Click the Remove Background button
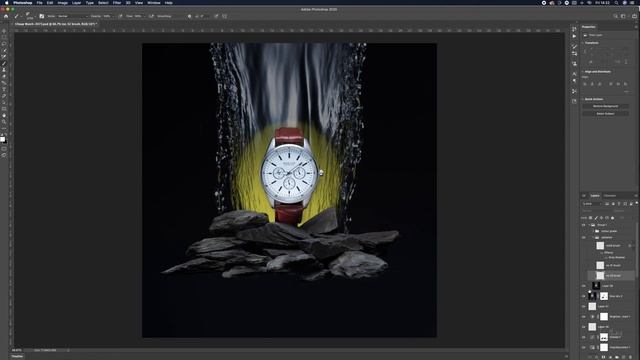The image size is (640, 360). (605, 107)
